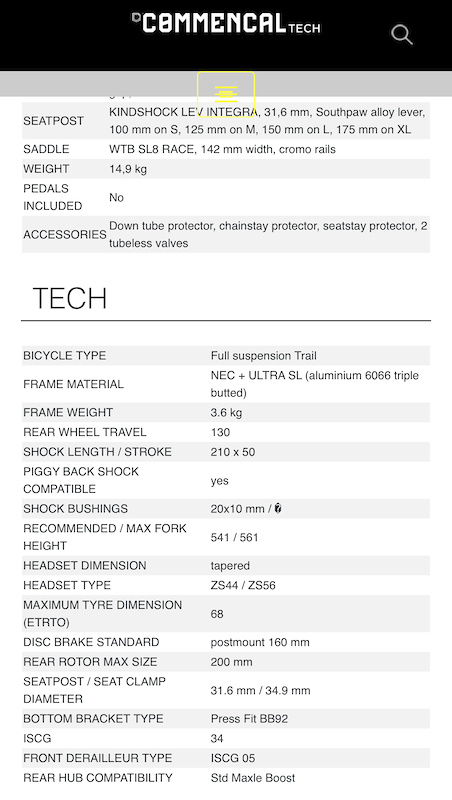The height and width of the screenshot is (800, 452).
Task: Select the TECH section heading
Action: pyautogui.click(x=70, y=298)
